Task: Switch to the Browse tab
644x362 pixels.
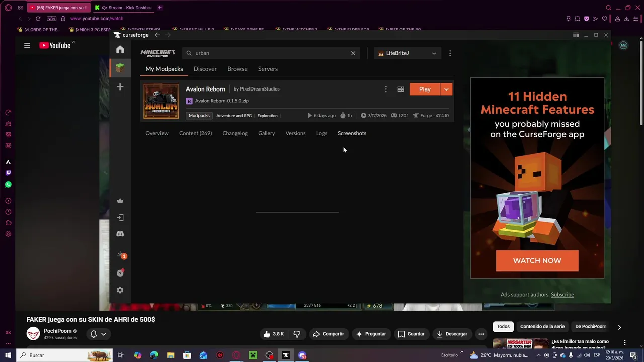Action: click(x=237, y=69)
